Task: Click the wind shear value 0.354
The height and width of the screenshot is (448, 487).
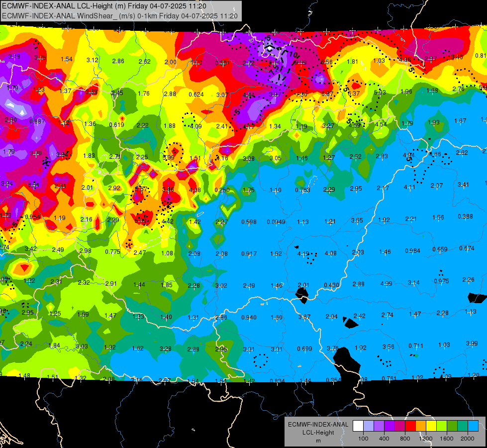Action: point(333,380)
